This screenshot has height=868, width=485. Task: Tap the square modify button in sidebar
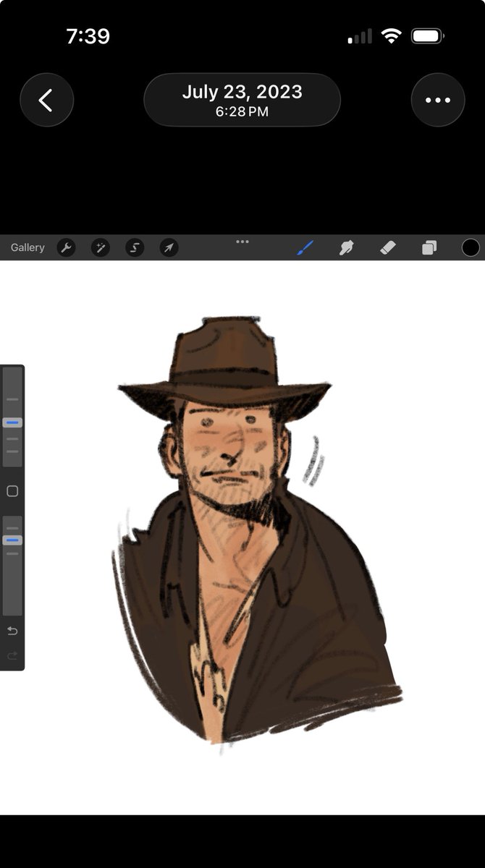coord(12,491)
